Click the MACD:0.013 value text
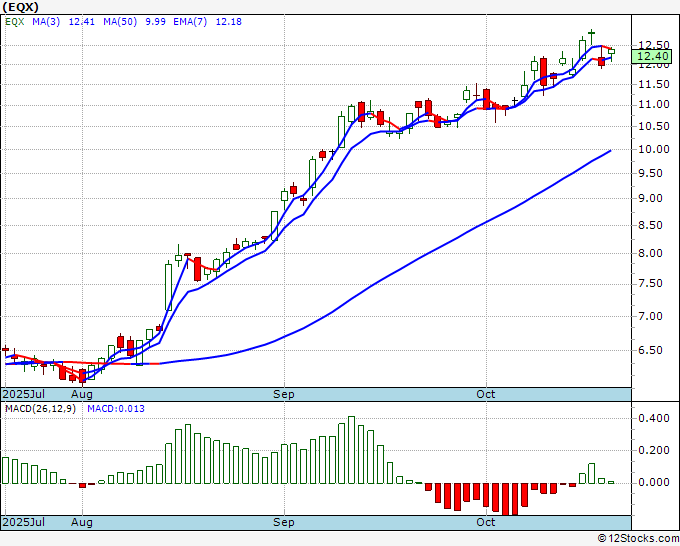 click(x=116, y=409)
